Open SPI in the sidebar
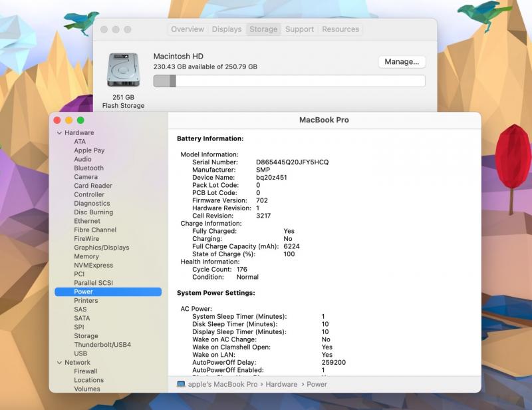The height and width of the screenshot is (410, 532). point(79,327)
